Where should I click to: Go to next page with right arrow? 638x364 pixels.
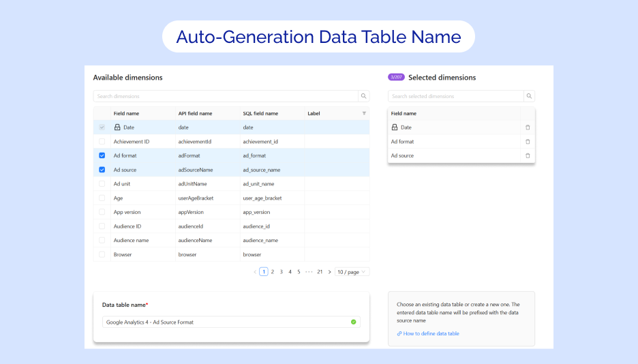[329, 272]
